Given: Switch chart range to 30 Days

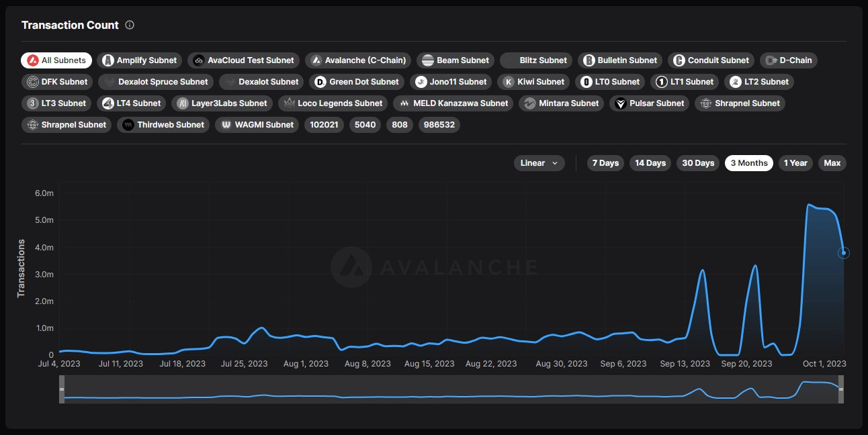Looking at the screenshot, I should tap(698, 163).
